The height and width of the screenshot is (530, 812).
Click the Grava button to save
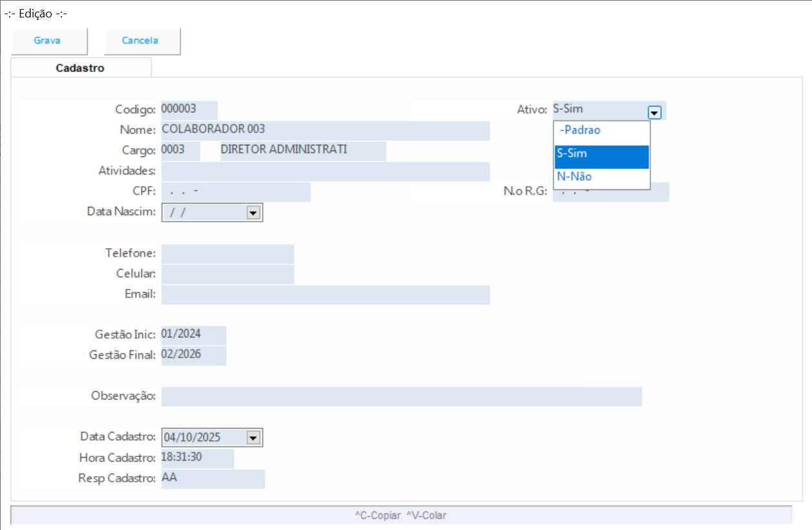point(48,41)
